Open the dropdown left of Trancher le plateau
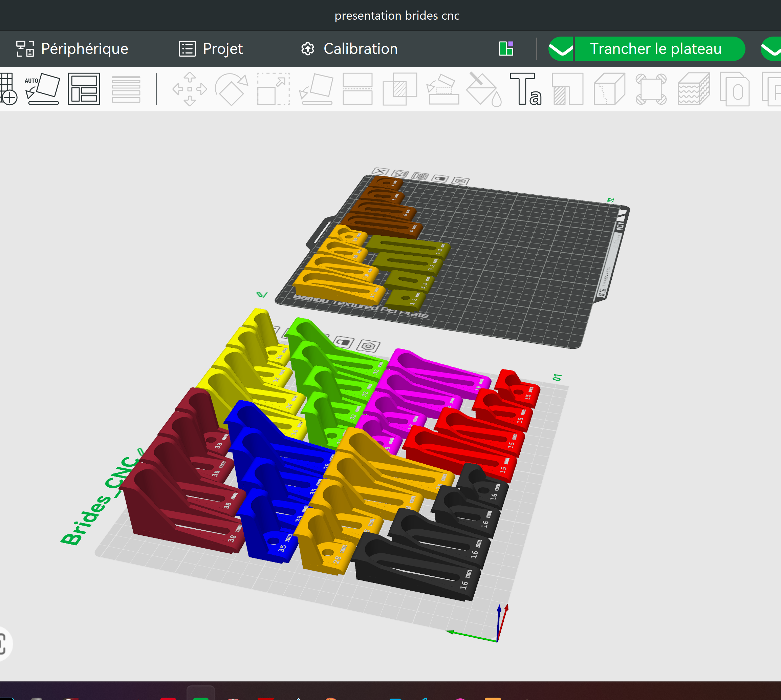Screen dimensions: 781x700 tap(561, 49)
